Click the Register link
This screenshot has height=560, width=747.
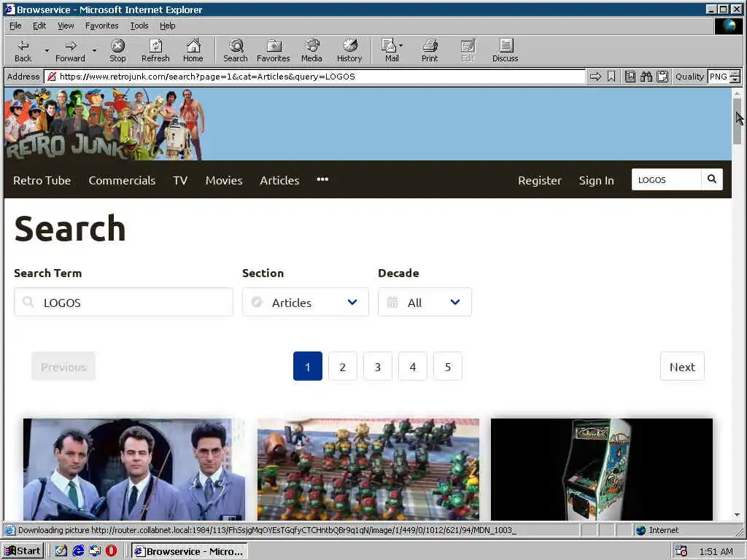(x=540, y=181)
